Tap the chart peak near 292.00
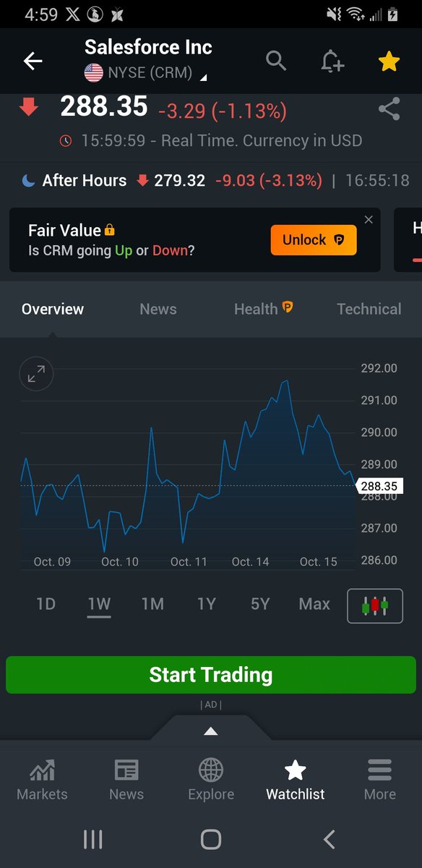 pyautogui.click(x=287, y=381)
